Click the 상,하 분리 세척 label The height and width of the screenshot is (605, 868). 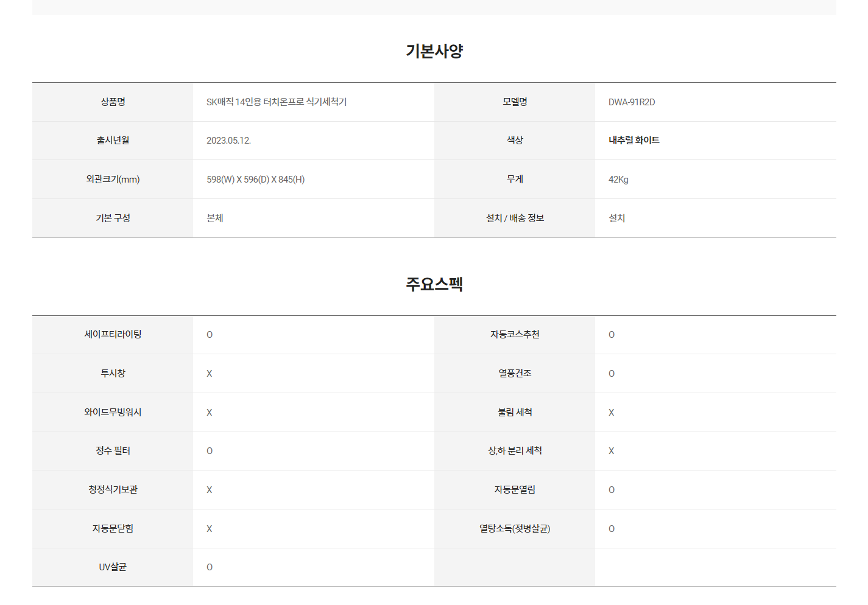515,450
